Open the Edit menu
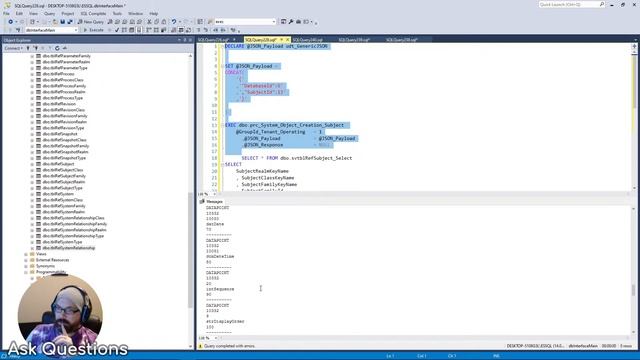 coord(19,13)
